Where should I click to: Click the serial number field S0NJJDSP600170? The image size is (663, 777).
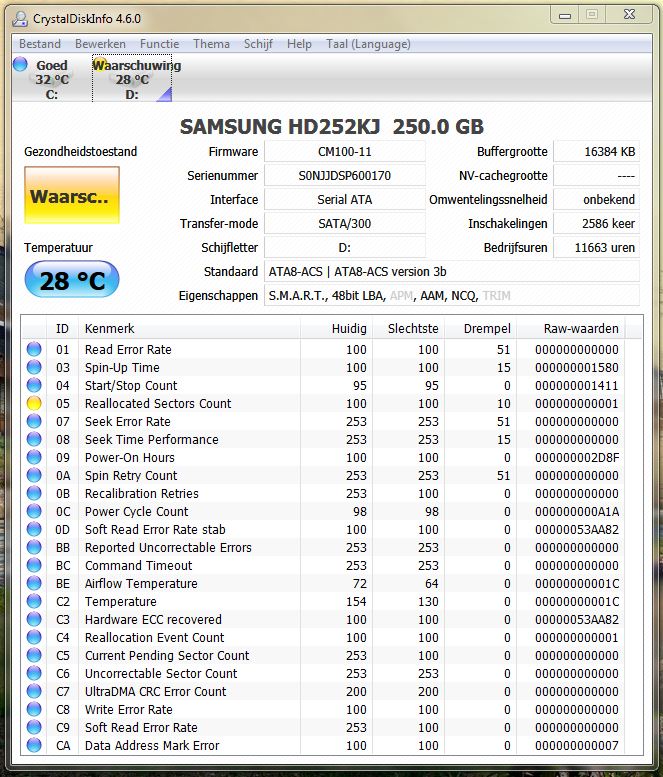coord(345,175)
